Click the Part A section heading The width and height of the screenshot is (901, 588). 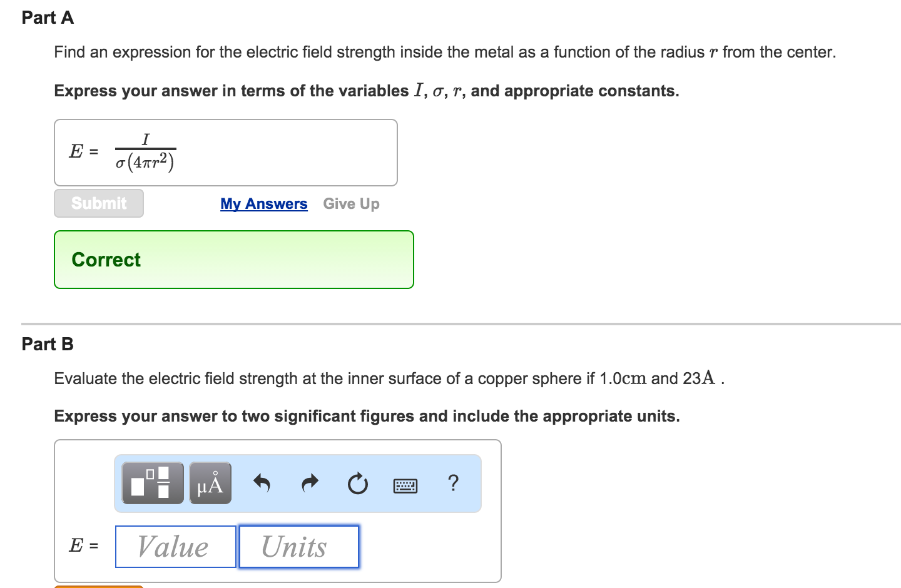(47, 18)
